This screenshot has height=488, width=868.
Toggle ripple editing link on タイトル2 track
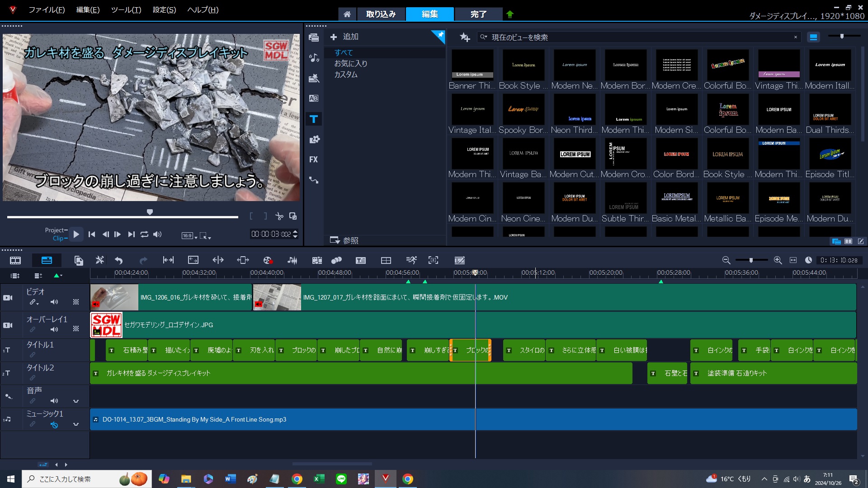[x=33, y=378]
